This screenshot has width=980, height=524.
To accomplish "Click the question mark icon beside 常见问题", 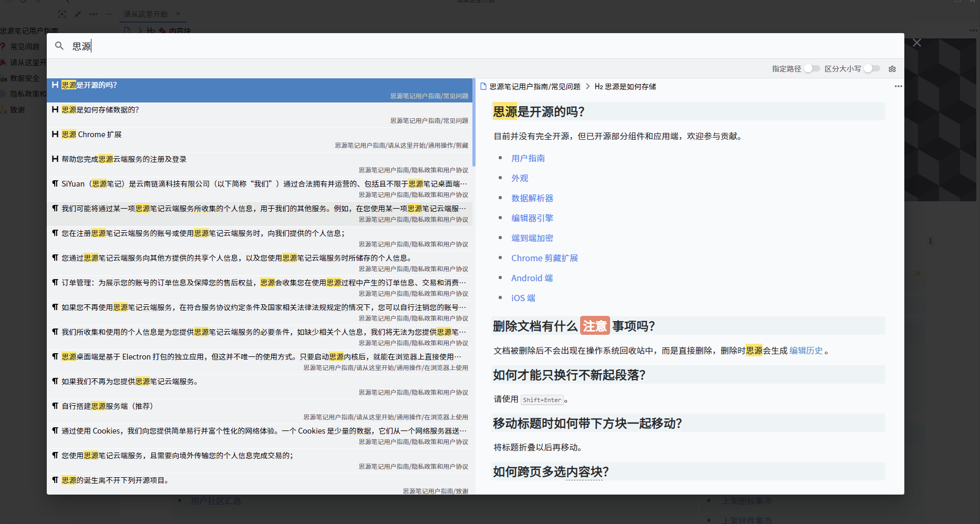I will click(x=4, y=46).
